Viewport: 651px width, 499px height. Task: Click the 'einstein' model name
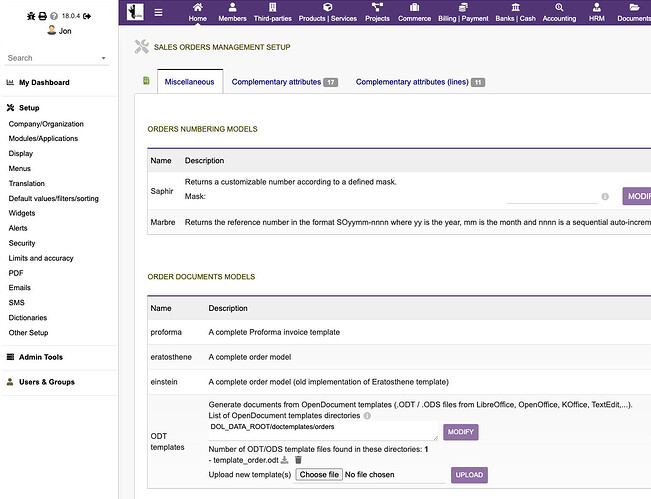click(164, 382)
